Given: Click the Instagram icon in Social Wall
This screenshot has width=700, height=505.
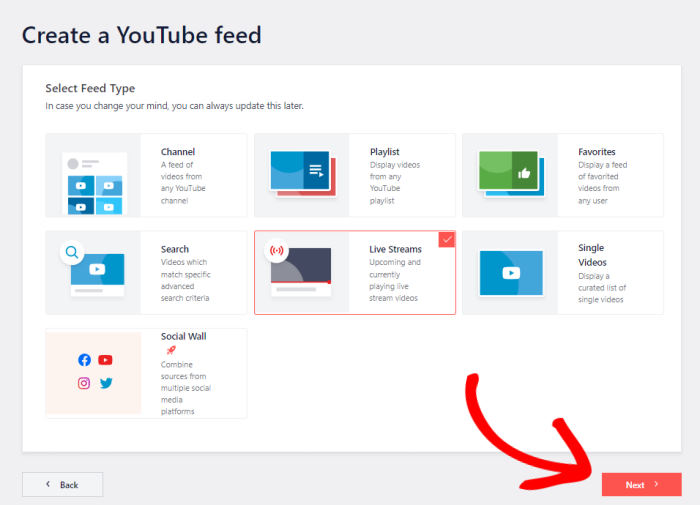Looking at the screenshot, I should 84,383.
